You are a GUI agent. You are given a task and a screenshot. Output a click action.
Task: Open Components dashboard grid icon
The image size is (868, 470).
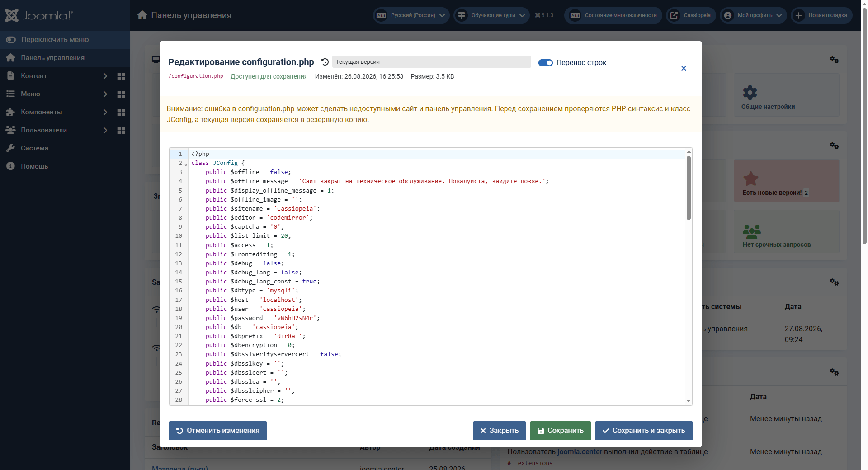[121, 112]
